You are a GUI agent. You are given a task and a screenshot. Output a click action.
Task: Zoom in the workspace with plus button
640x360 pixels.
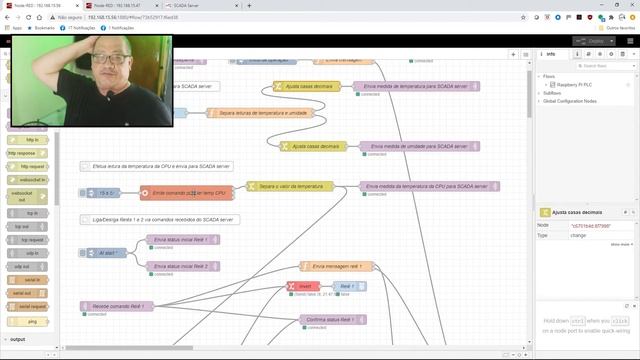tap(526, 355)
